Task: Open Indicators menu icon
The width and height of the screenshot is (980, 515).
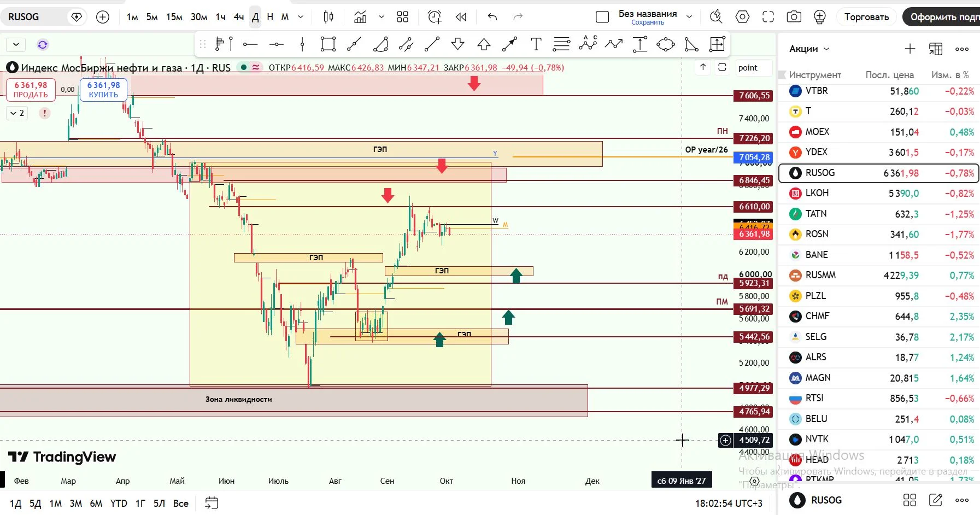Action: 360,17
